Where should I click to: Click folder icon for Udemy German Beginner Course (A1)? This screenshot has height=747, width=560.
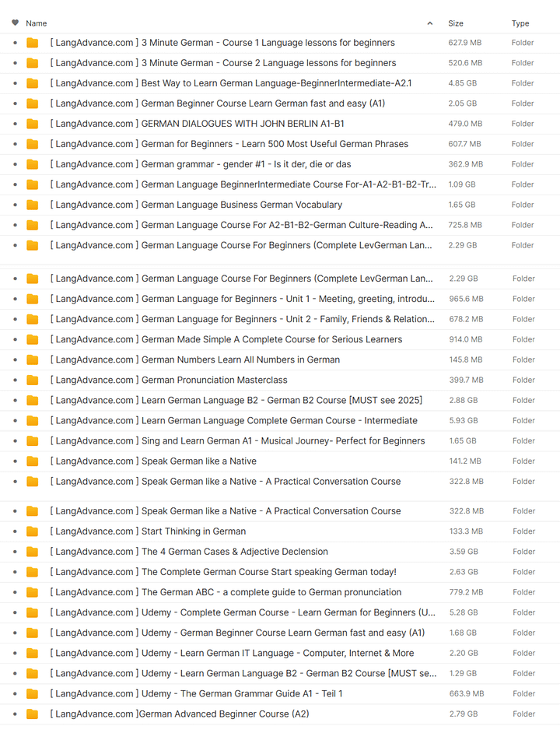point(33,633)
